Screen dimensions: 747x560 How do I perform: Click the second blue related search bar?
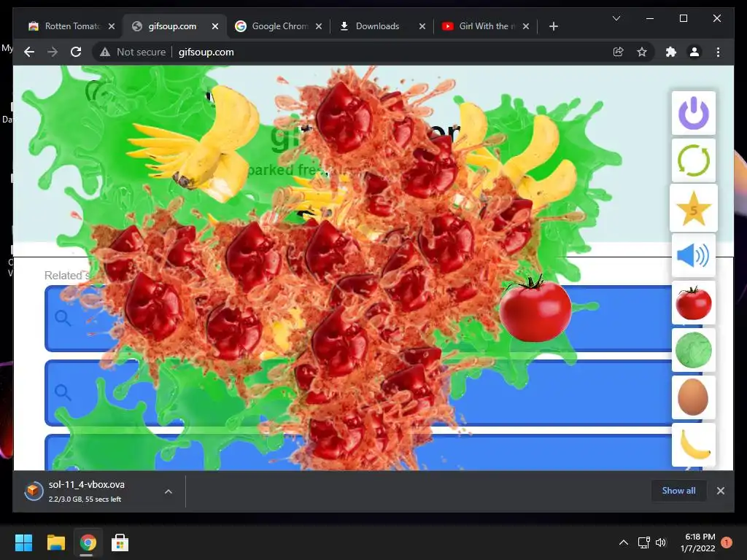373,393
